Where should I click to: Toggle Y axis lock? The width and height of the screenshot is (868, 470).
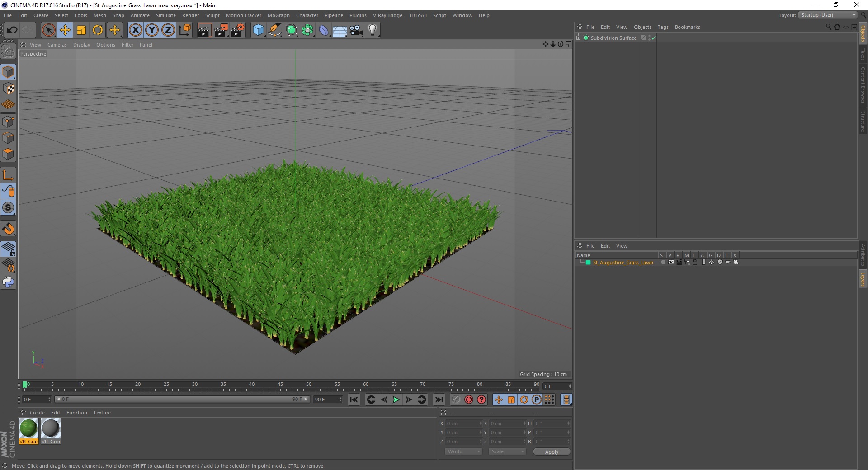pos(152,30)
